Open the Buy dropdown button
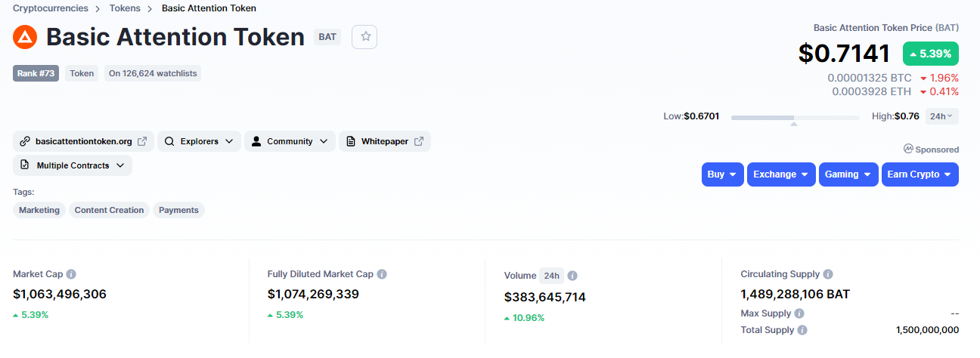Viewport: 980px width, 358px height. [x=723, y=174]
